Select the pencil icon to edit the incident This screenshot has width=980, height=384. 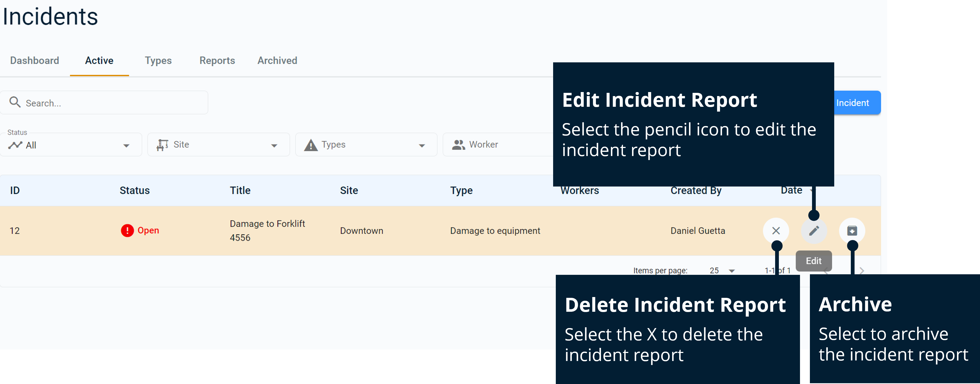[x=814, y=231]
